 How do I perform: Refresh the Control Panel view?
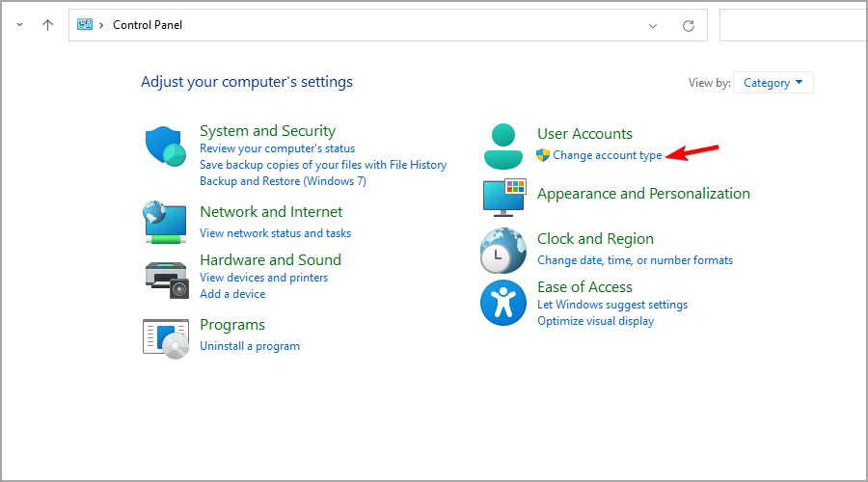[x=688, y=25]
